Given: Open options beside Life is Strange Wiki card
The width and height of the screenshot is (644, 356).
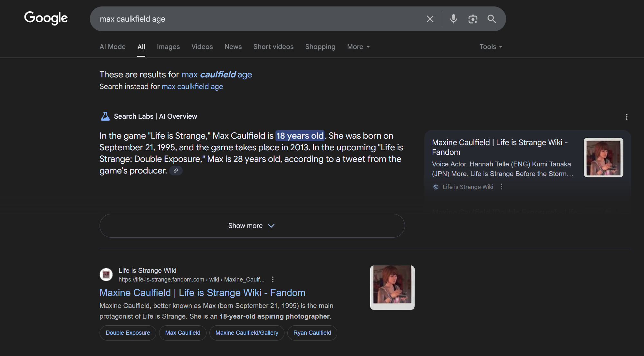Looking at the screenshot, I should pyautogui.click(x=501, y=187).
